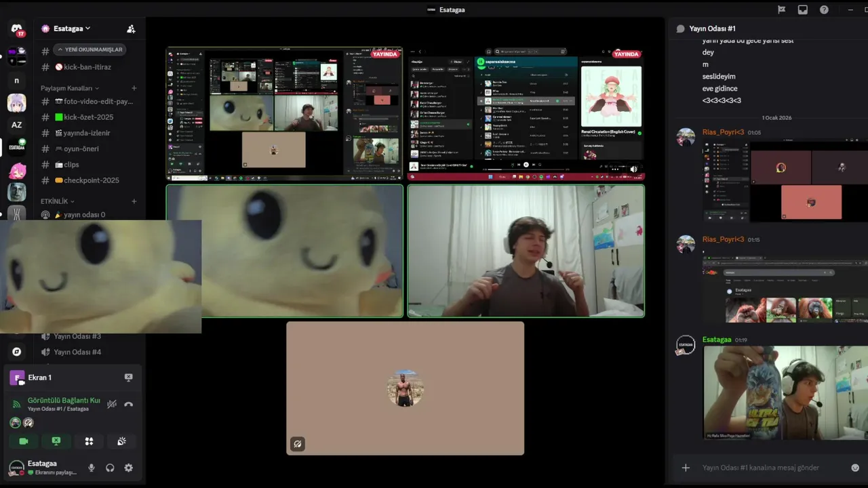Open the server with the 'n' icon
This screenshot has height=488, width=868.
17,81
